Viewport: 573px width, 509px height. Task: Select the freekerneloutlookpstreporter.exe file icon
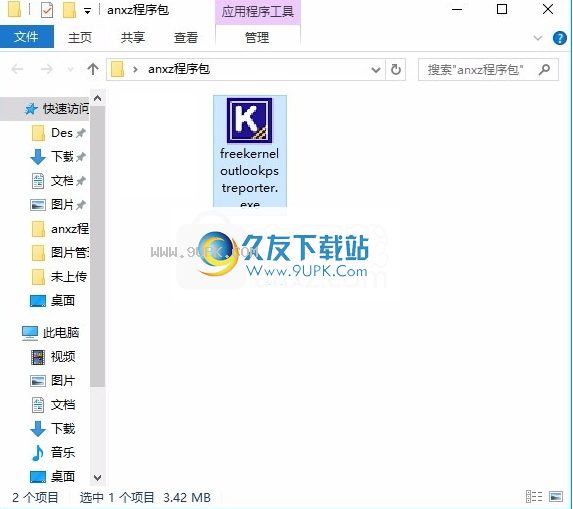(x=249, y=120)
